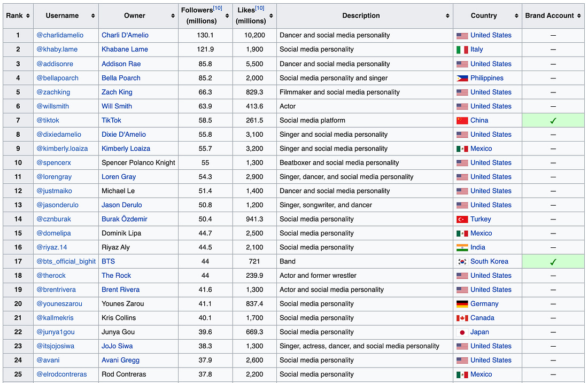Image resolution: width=588 pixels, height=383 pixels.
Task: Sort by Owner using header arrows
Action: click(173, 15)
